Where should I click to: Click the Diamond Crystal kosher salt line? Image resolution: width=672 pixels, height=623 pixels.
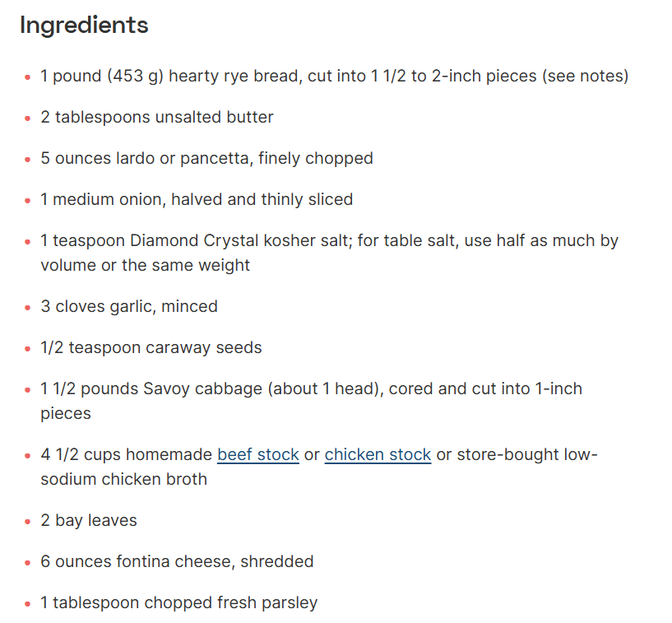(329, 253)
